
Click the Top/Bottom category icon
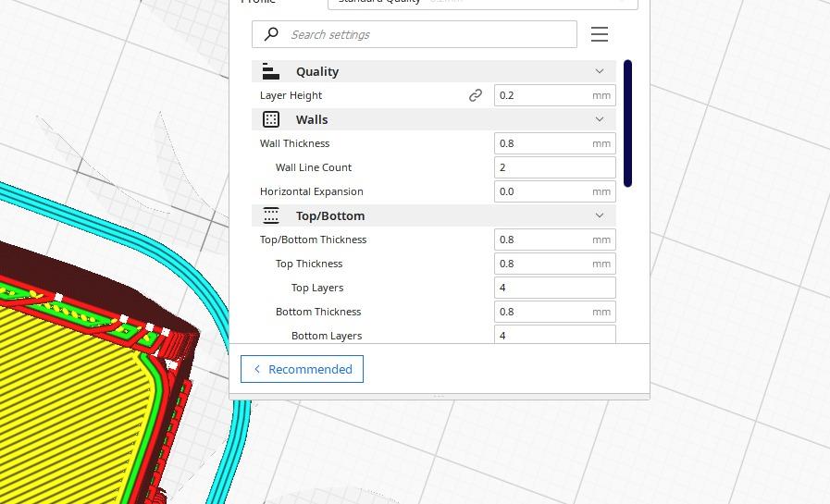271,215
